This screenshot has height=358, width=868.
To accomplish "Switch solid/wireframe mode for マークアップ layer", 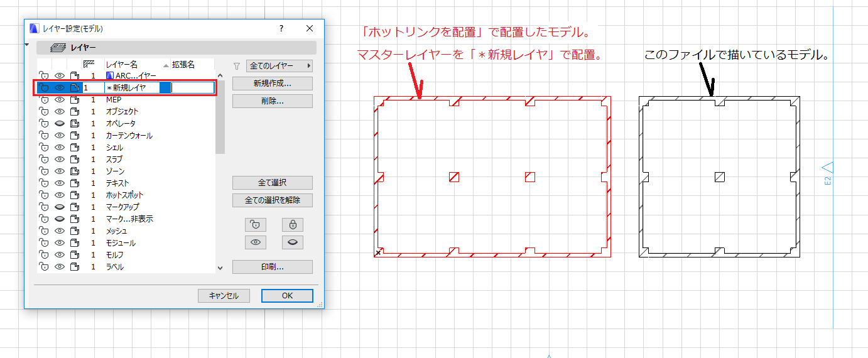I will (75, 207).
